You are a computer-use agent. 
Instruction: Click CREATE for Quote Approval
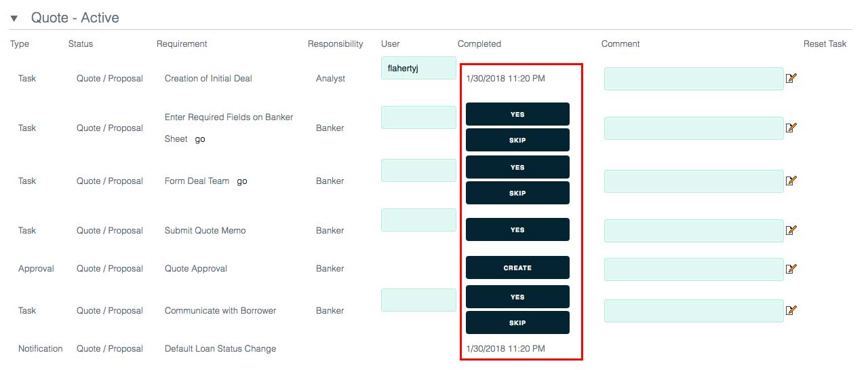click(x=517, y=267)
